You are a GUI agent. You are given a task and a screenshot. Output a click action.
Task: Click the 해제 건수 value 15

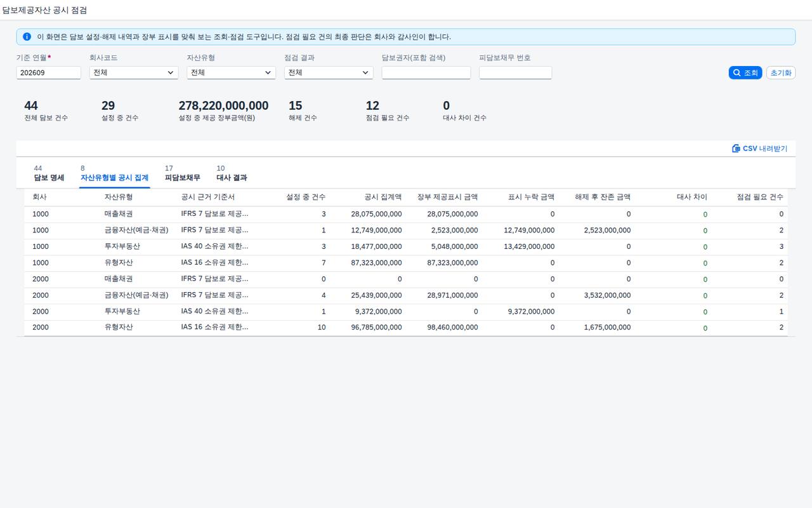[296, 105]
